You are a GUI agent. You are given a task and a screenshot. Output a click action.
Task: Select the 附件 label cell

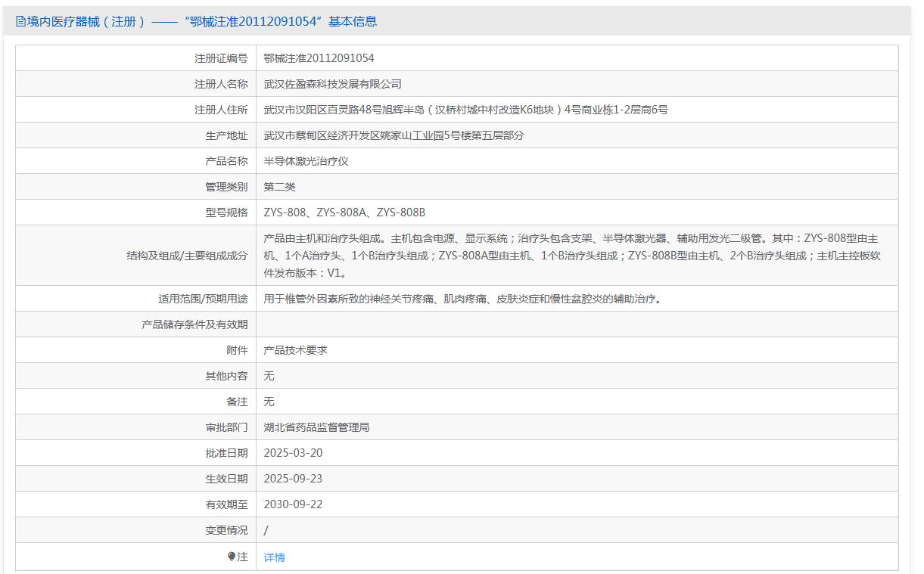(136, 350)
